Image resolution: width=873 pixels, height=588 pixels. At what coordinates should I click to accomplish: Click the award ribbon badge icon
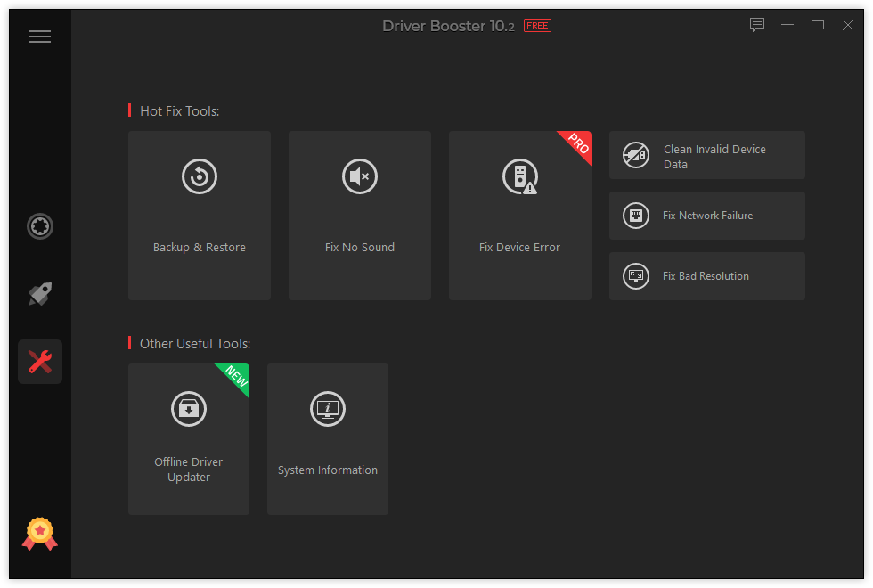pos(39,534)
